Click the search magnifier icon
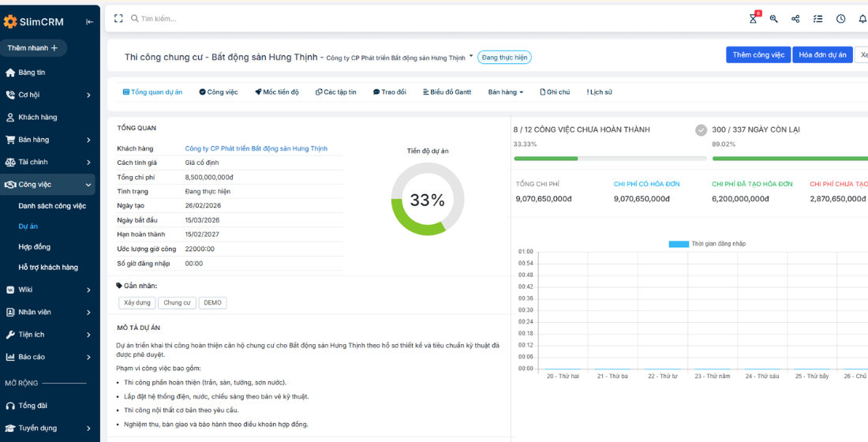 tap(134, 18)
